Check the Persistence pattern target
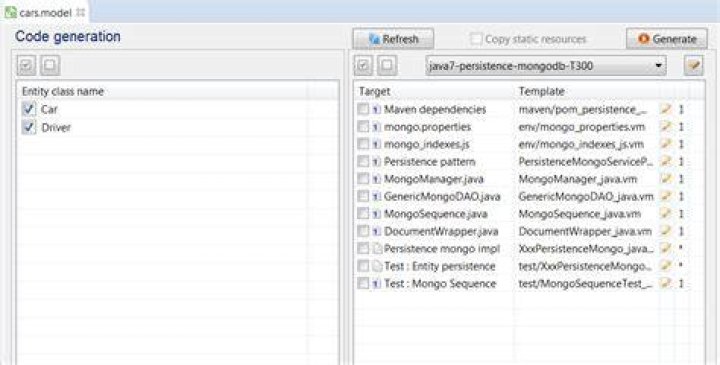 [x=363, y=162]
